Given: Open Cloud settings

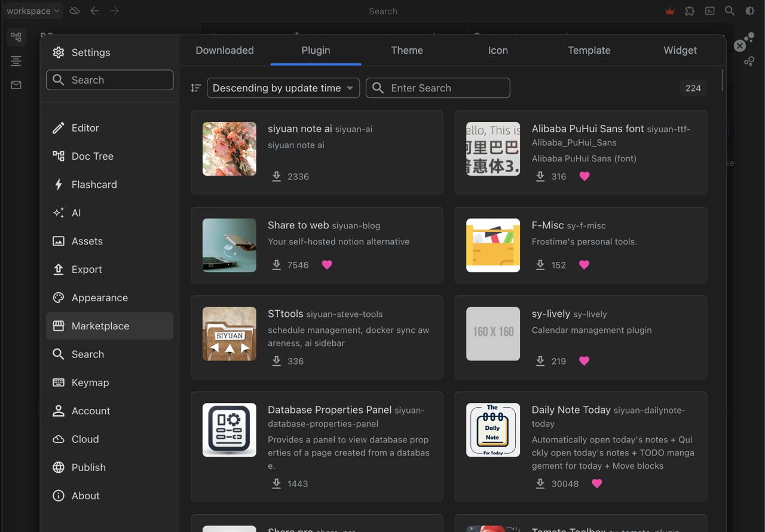Looking at the screenshot, I should pyautogui.click(x=110, y=439).
